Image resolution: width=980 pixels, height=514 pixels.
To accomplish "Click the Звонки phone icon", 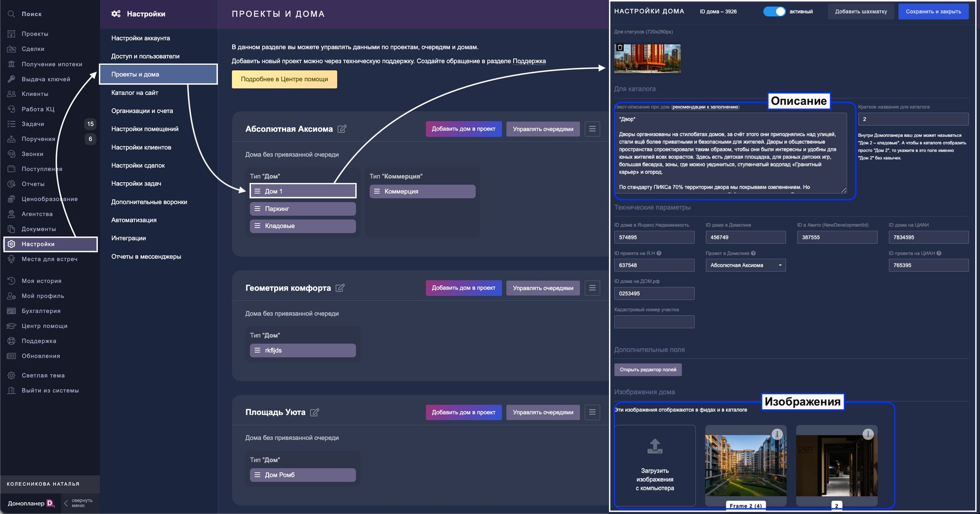I will [x=11, y=154].
